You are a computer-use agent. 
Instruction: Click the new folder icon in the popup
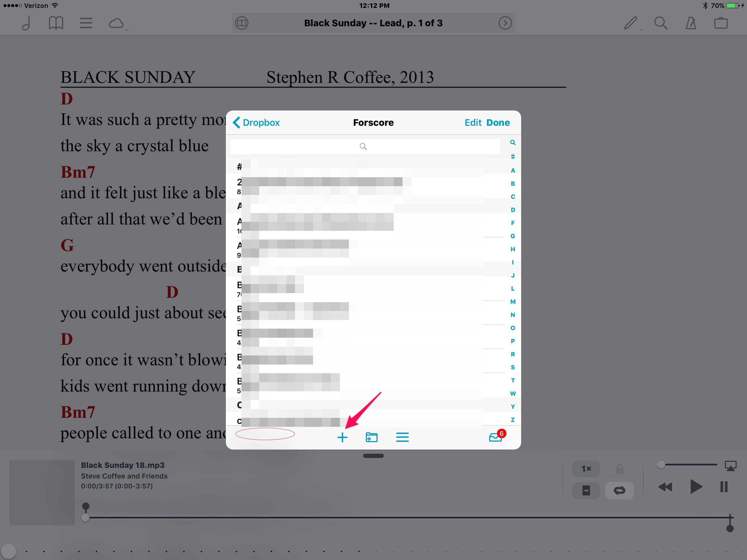(372, 437)
